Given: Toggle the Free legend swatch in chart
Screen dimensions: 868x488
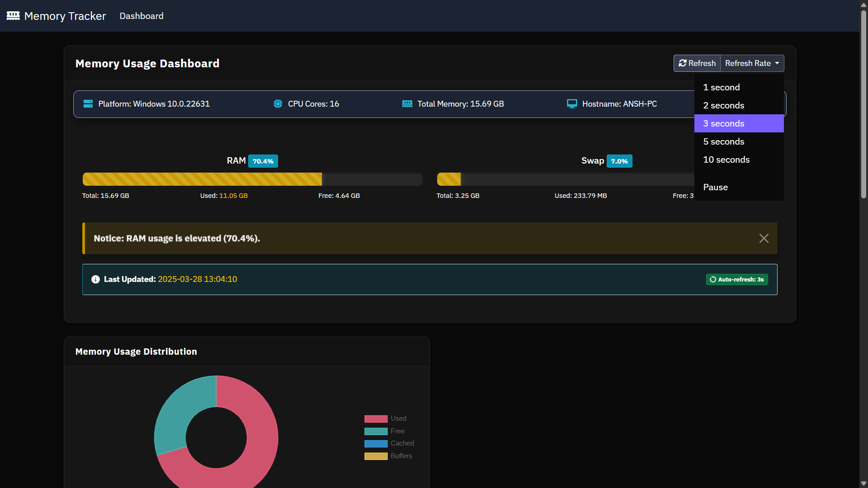Looking at the screenshot, I should click(x=376, y=431).
